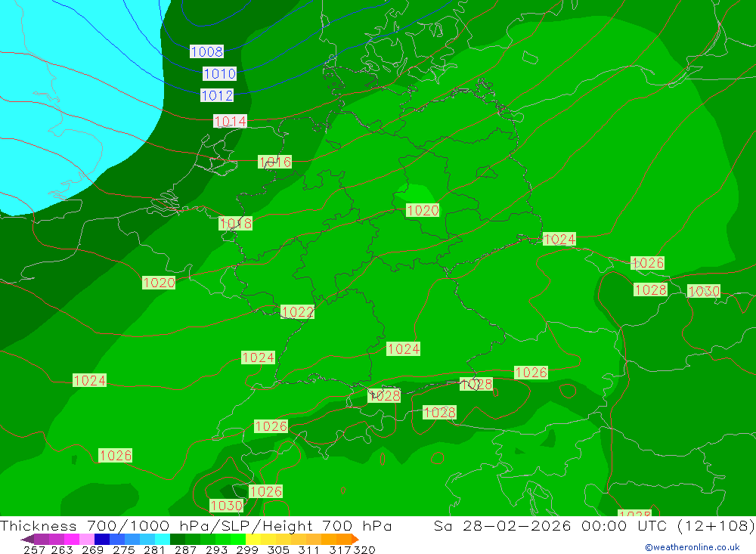Click the red 1014 isobar label
The height and width of the screenshot is (554, 756).
tap(231, 121)
